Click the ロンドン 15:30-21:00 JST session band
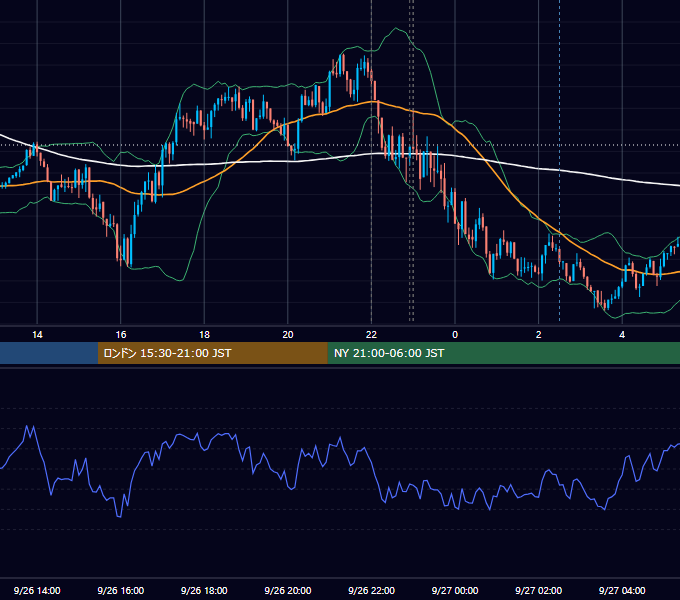The height and width of the screenshot is (600, 680). [x=212, y=353]
